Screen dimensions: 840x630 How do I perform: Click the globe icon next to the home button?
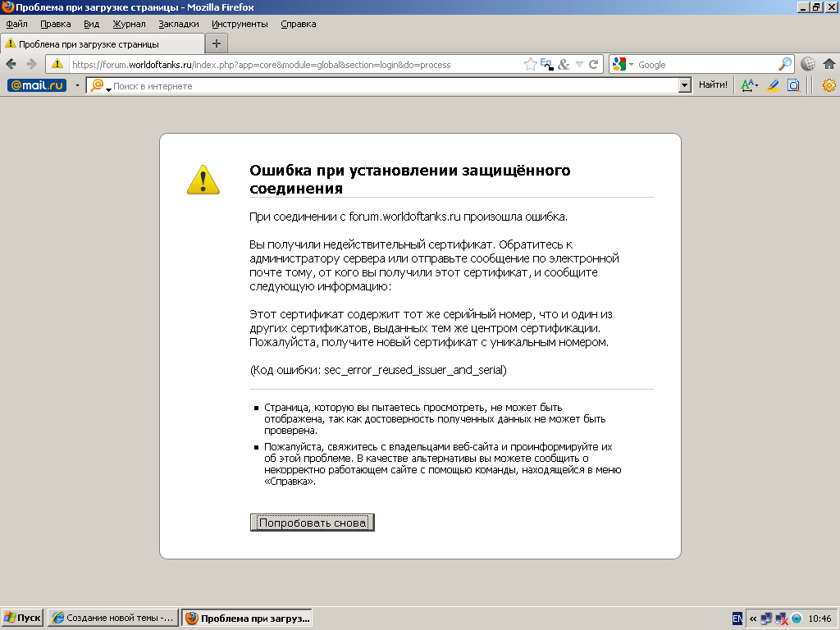click(x=808, y=64)
